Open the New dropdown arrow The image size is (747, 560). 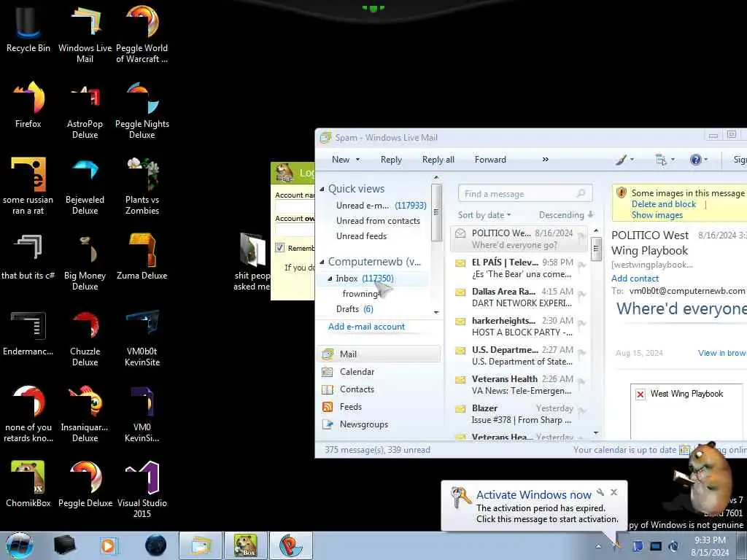(357, 160)
